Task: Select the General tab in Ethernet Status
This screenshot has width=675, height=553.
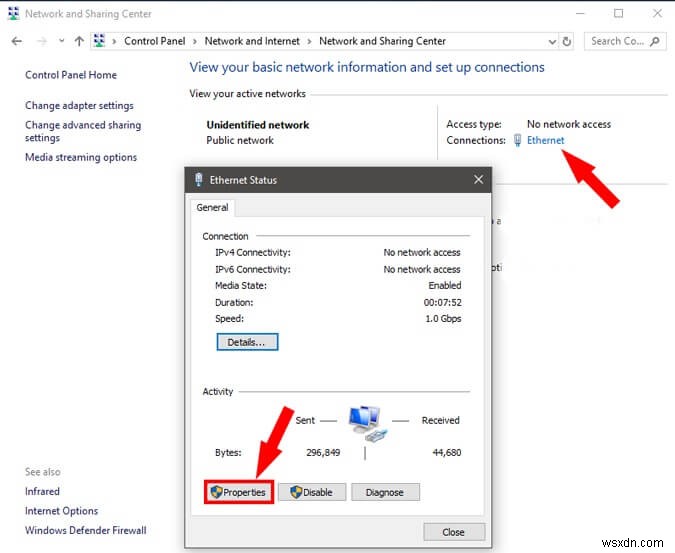Action: (212, 207)
